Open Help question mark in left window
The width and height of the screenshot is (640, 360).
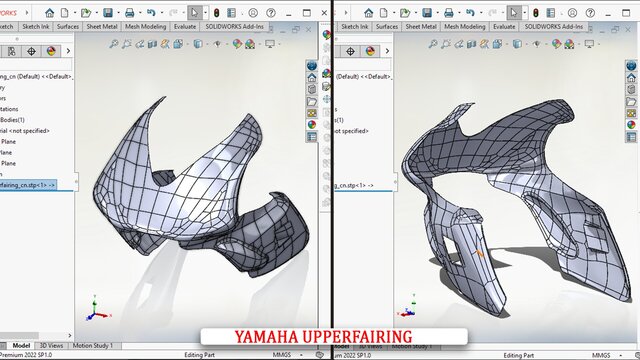pyautogui.click(x=271, y=13)
